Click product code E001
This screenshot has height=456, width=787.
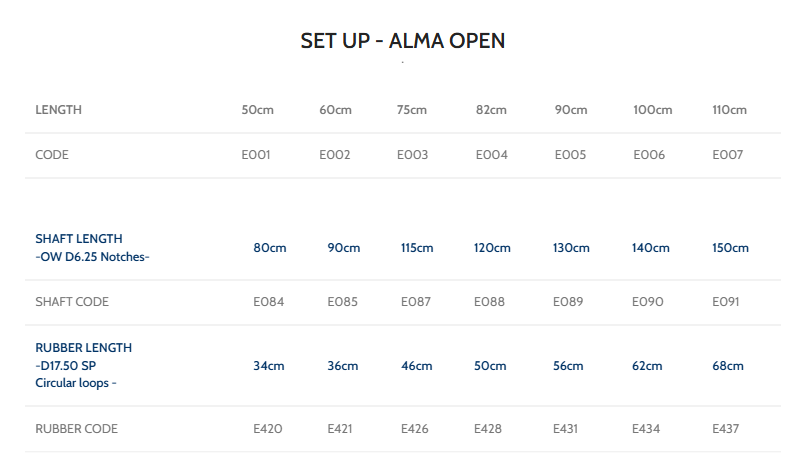pyautogui.click(x=256, y=155)
